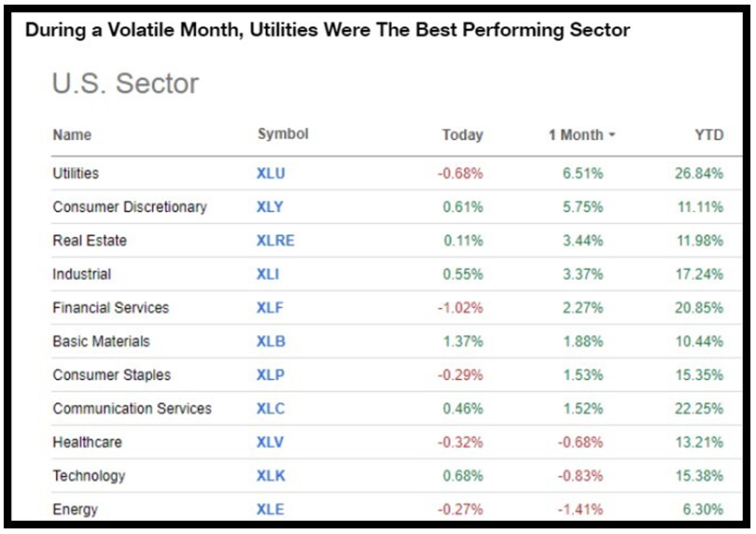Select the Communication Services row name
This screenshot has width=756, height=534.
(132, 409)
